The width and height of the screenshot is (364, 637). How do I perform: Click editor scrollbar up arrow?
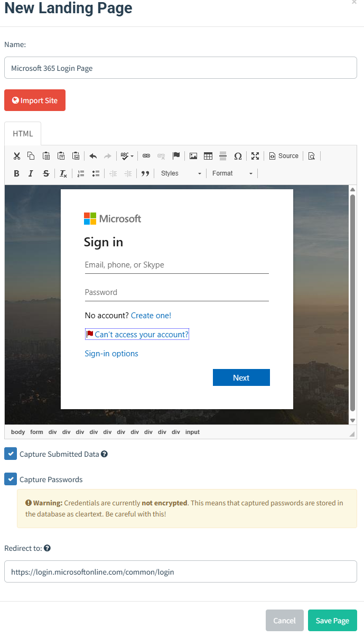(352, 189)
